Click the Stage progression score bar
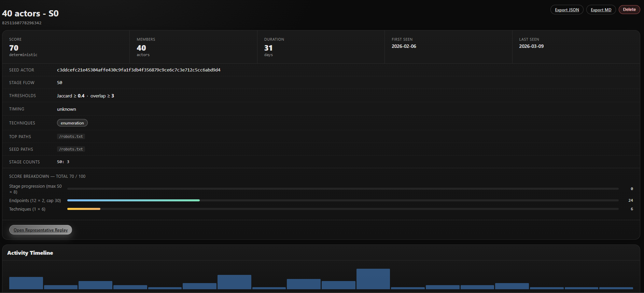 343,189
